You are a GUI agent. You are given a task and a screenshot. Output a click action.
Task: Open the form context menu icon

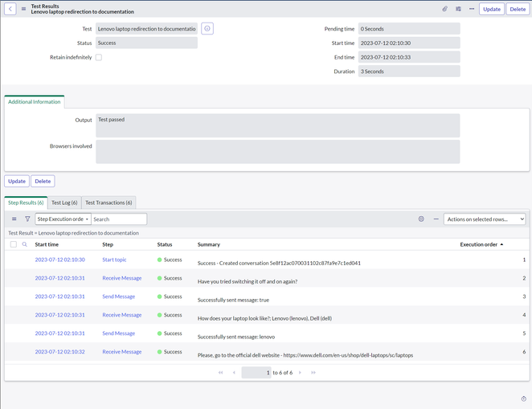click(23, 9)
